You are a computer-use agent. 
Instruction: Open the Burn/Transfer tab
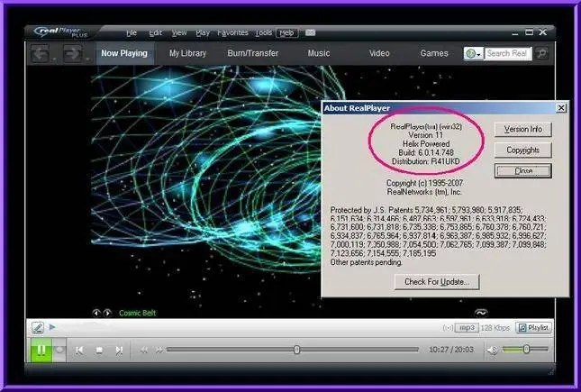coord(253,53)
